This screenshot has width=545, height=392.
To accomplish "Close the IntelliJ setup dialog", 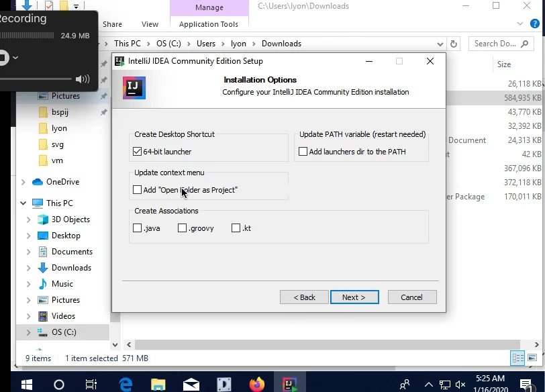I will pyautogui.click(x=430, y=61).
